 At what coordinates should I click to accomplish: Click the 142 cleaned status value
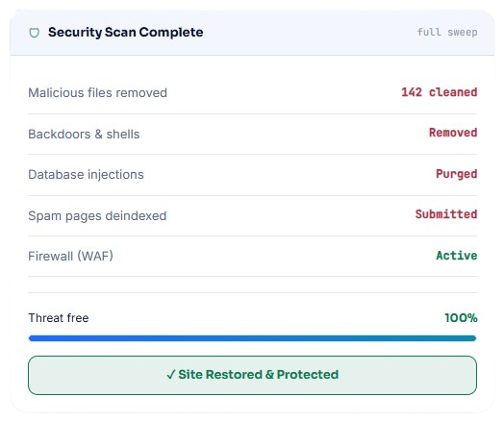click(x=439, y=92)
